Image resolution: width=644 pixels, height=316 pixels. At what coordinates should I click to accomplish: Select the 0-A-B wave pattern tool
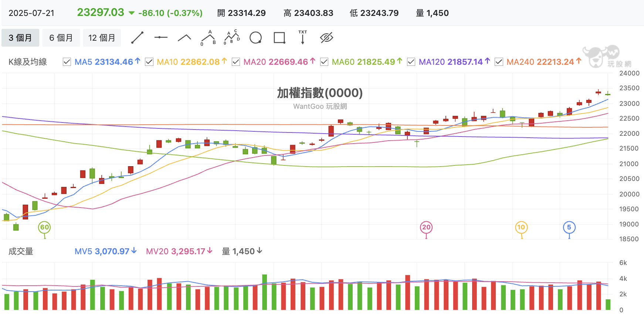point(208,38)
